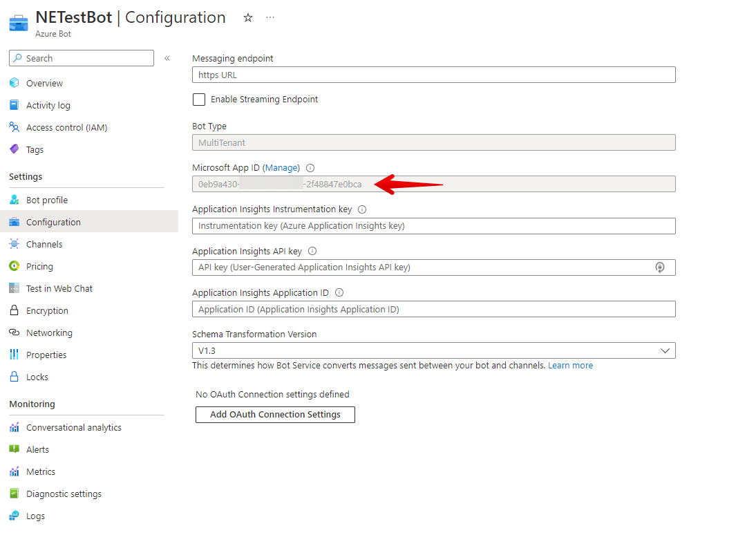Enable Streaming Endpoint checkbox
The height and width of the screenshot is (535, 756).
click(x=198, y=100)
